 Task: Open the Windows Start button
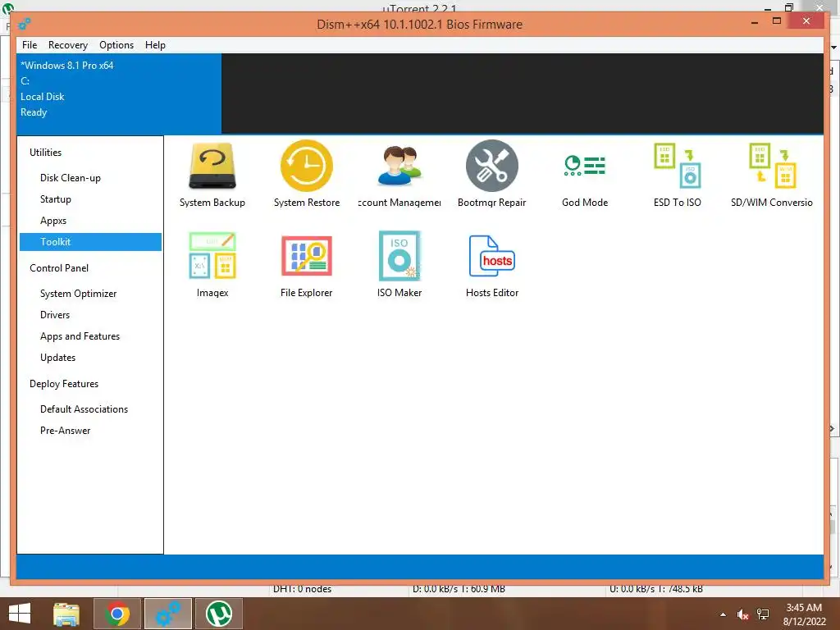20,614
